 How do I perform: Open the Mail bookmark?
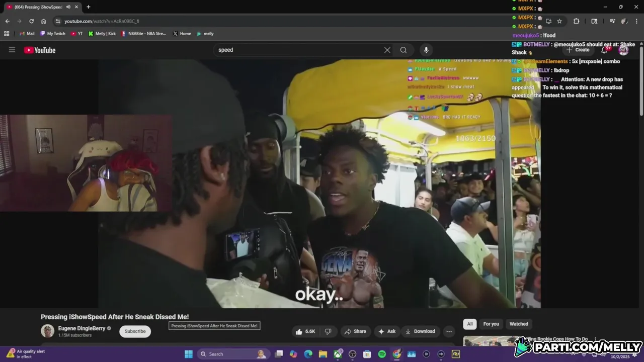coord(27,34)
